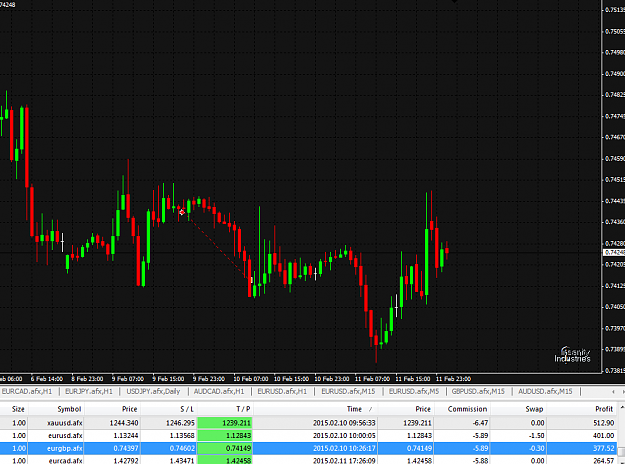Click the profit value 512.90
This screenshot has height=464, width=625.
603,423
